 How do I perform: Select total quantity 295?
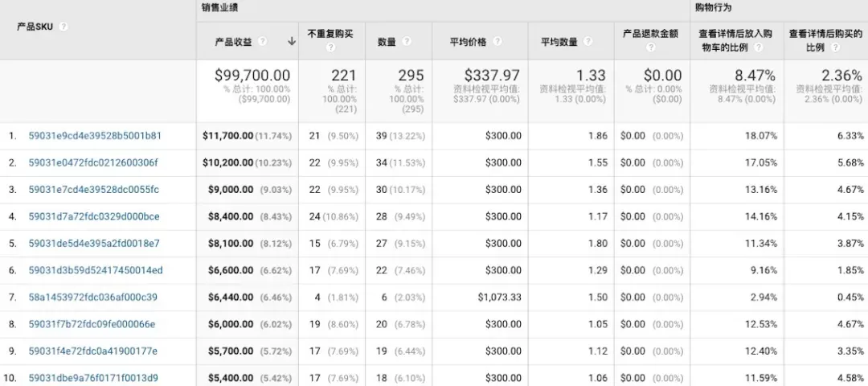click(411, 75)
